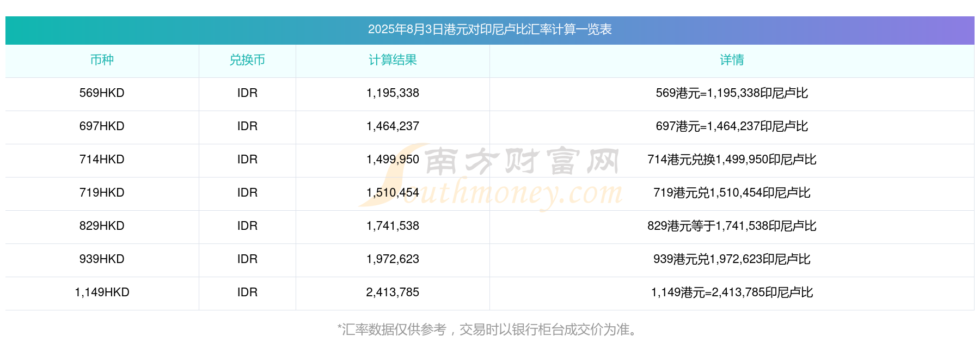Click the table title 2025年8月3日港元对印尼卢比汇率计算一览表
Screen dimensions: 980x354
point(489,29)
